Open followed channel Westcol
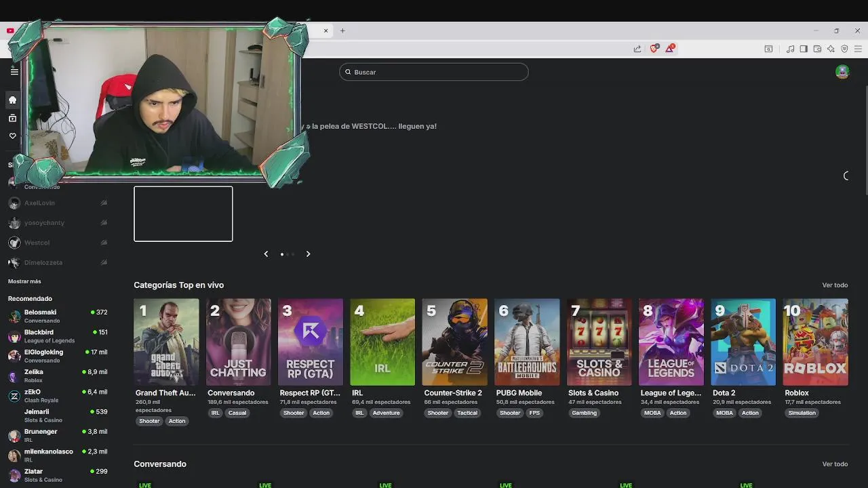 58,243
